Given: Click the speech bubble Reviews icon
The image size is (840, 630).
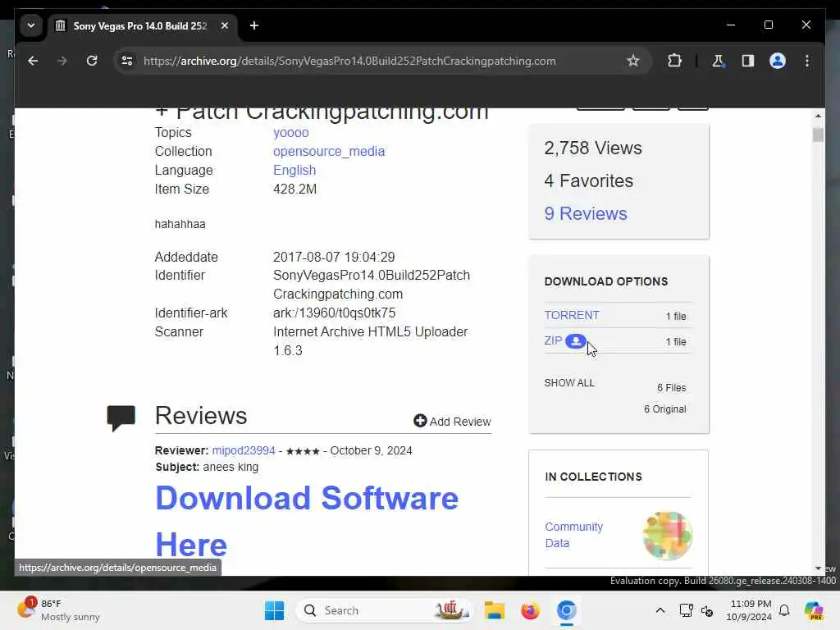Looking at the screenshot, I should (x=121, y=418).
